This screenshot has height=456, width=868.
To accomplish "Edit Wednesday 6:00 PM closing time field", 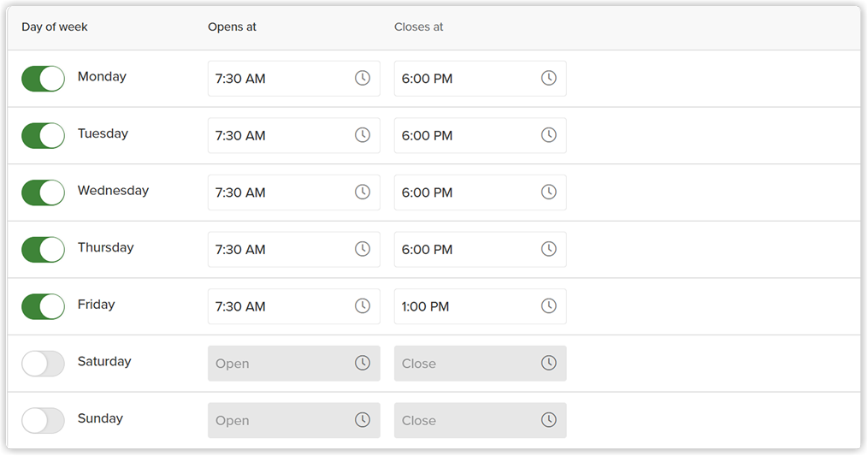I will tap(481, 192).
